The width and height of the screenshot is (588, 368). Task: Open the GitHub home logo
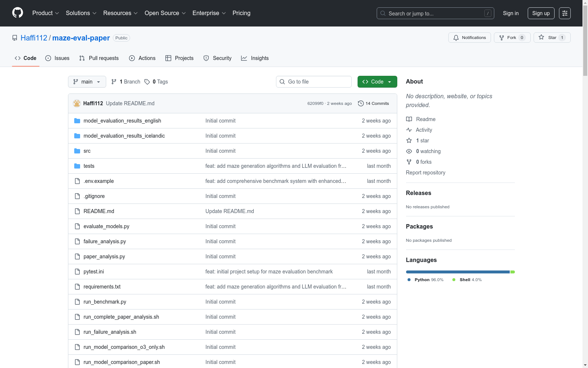pos(18,13)
